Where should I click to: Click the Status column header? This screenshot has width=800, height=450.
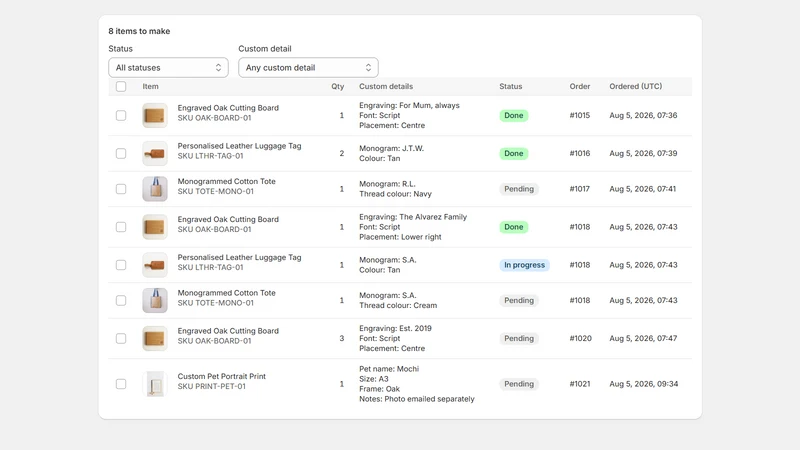point(511,87)
